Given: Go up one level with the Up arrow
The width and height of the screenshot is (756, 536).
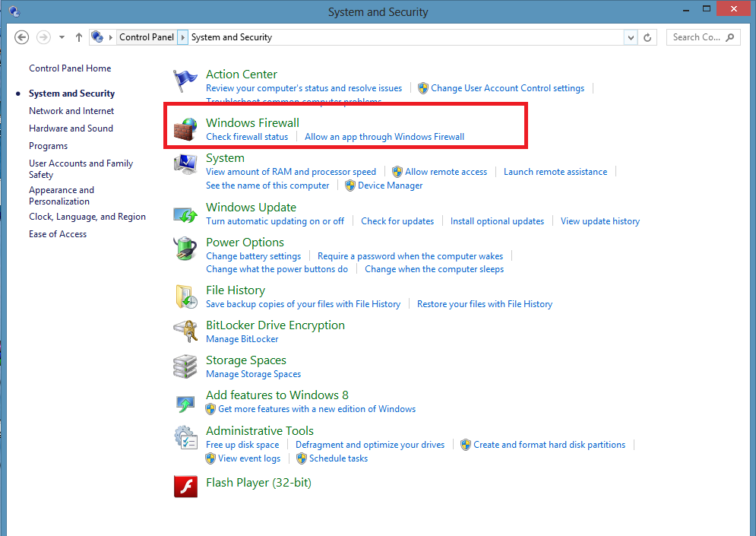Looking at the screenshot, I should [79, 37].
